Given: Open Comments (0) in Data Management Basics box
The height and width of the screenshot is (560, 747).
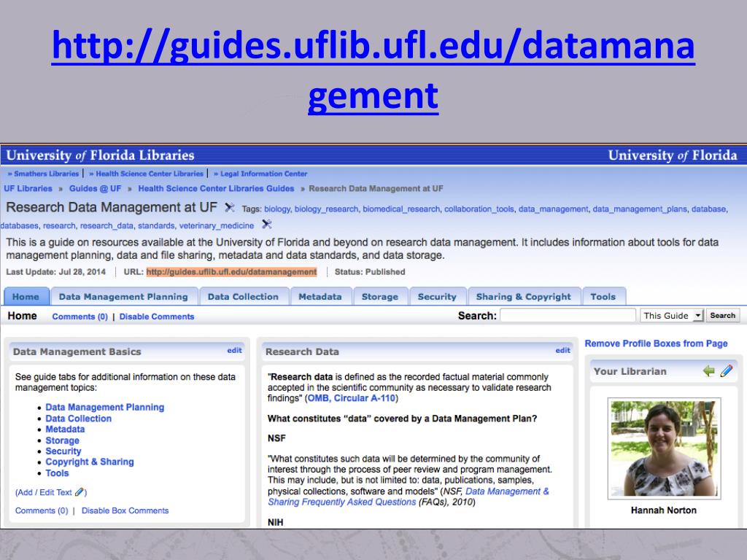Looking at the screenshot, I should 42,510.
